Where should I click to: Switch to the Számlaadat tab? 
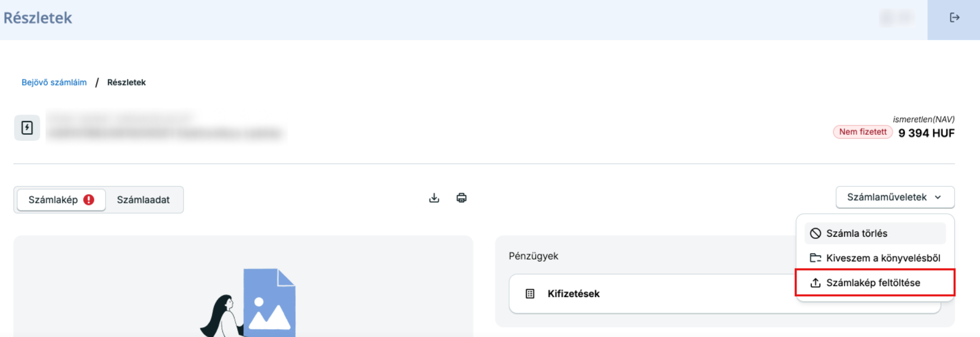click(x=143, y=200)
